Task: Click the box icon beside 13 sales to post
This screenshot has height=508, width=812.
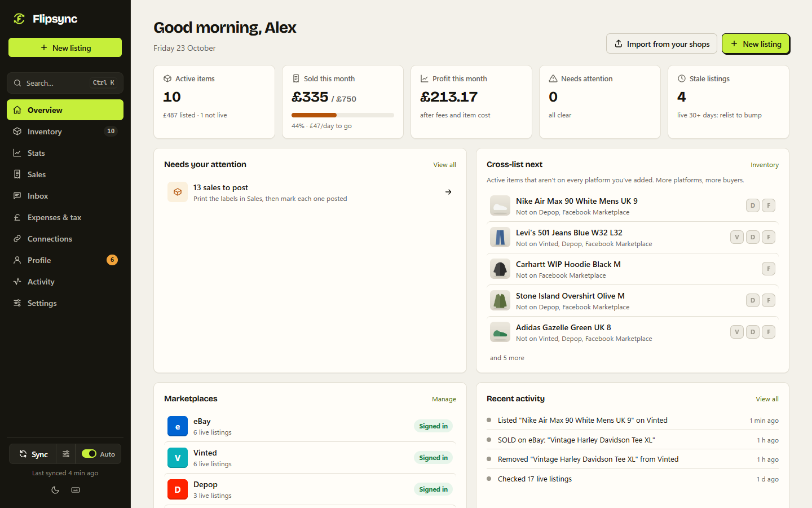Action: point(178,192)
